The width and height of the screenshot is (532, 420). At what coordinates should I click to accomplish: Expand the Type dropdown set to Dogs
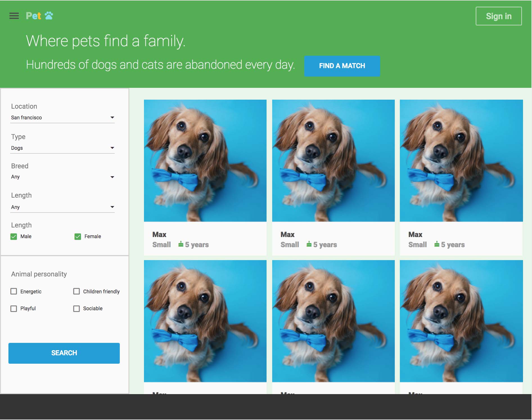[62, 148]
